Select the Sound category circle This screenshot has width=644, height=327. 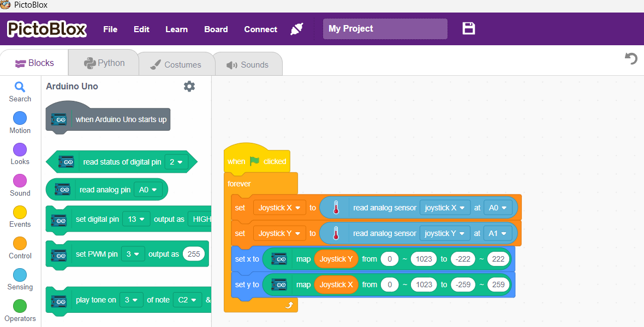(20, 181)
